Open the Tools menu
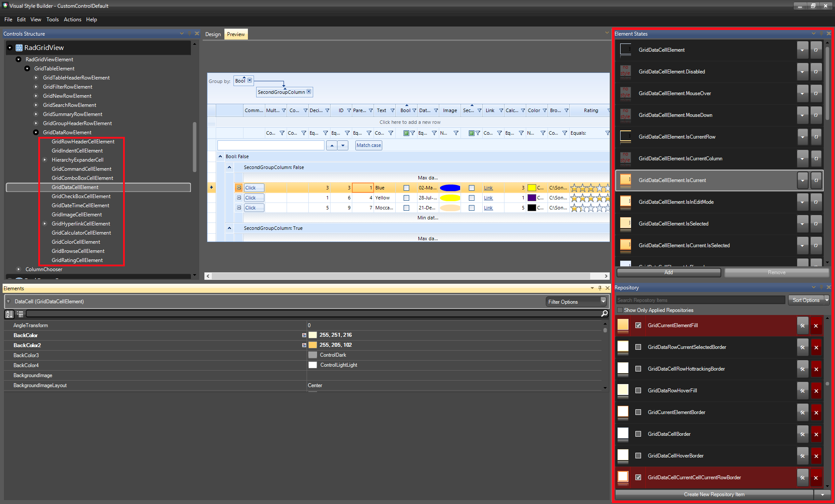The height and width of the screenshot is (504, 835). tap(52, 20)
